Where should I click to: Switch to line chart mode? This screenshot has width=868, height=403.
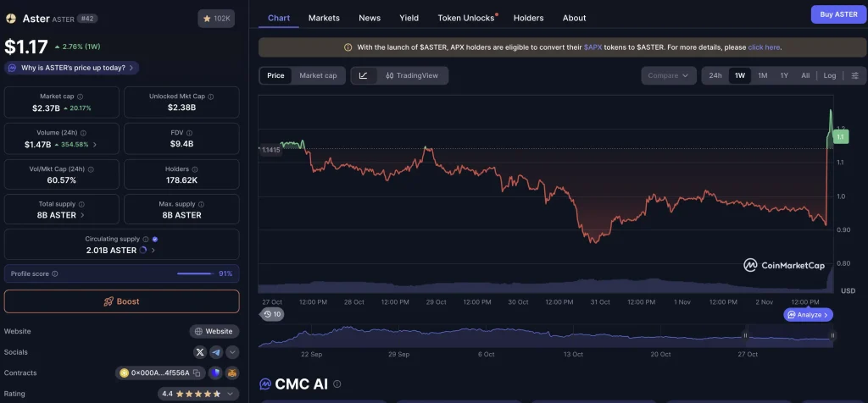(363, 75)
